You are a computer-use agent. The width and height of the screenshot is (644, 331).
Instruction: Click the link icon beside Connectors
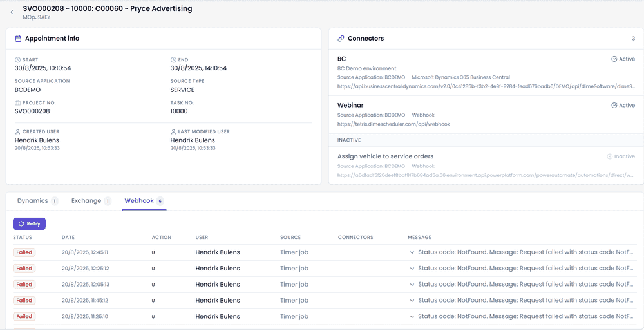341,39
